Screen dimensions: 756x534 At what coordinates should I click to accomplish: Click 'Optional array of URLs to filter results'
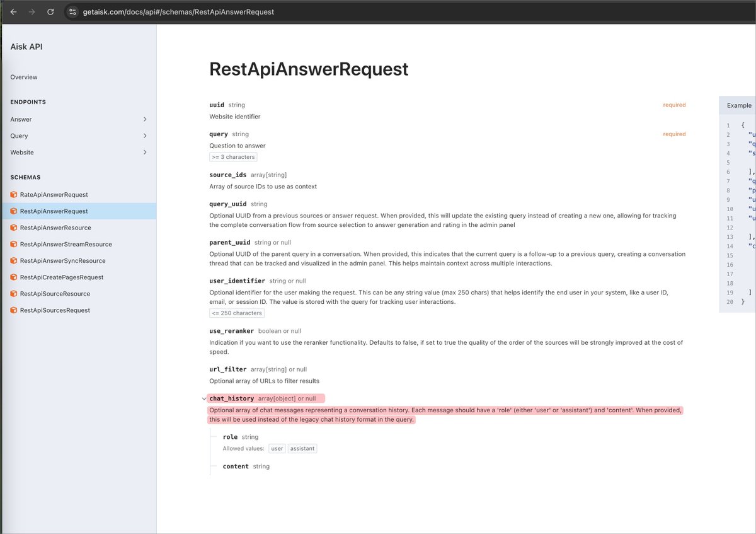(264, 381)
